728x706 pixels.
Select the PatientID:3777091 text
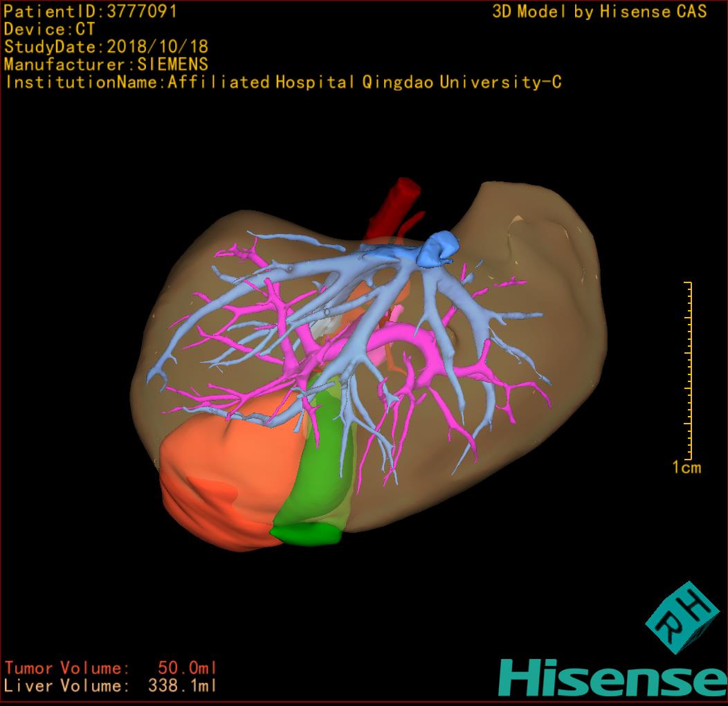click(90, 11)
